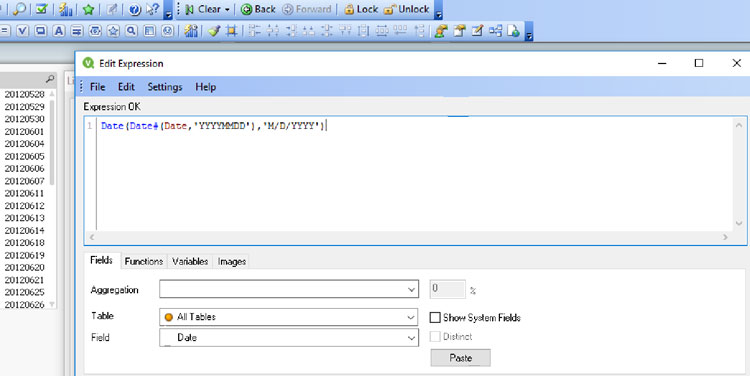Create a Bookmark Object star icon
Image resolution: width=750 pixels, height=376 pixels.
[113, 31]
